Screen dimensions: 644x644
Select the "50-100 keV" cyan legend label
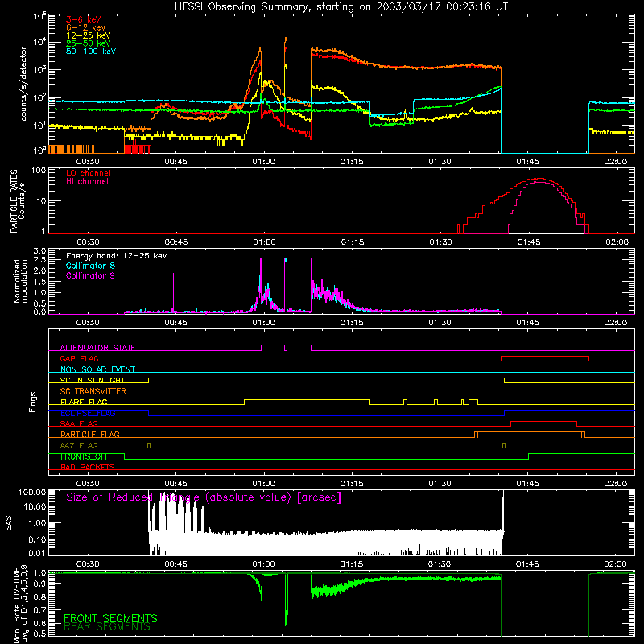[91, 52]
